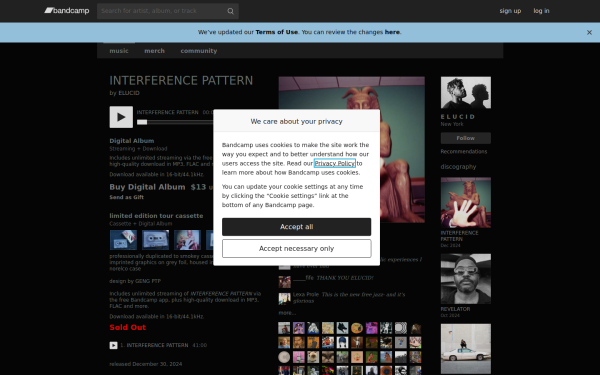Open the Privacy Policy link
600x375 pixels.
(334, 163)
